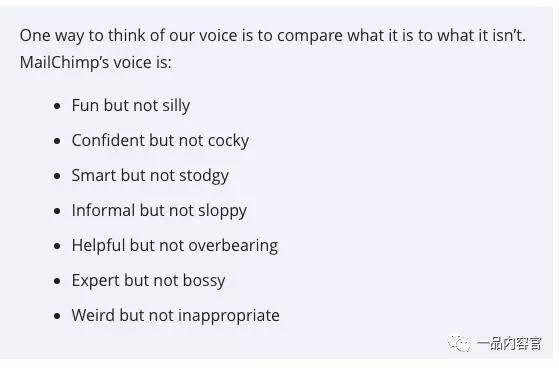Click the Chinese watermark text beside WeChat icon
The width and height of the screenshot is (559, 368).
[509, 344]
